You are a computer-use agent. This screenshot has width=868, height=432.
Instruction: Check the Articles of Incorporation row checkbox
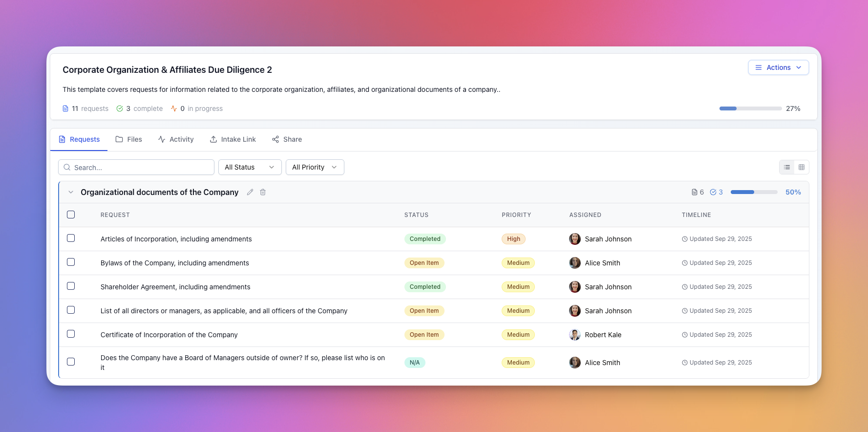coord(71,238)
